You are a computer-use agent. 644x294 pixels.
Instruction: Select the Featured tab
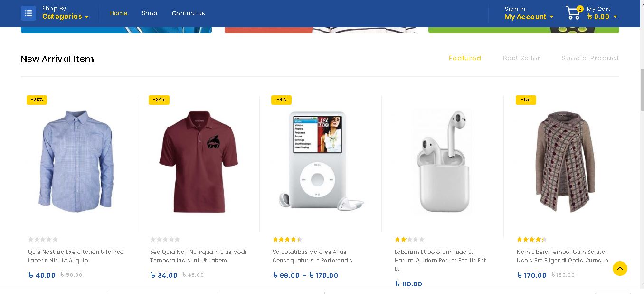465,58
